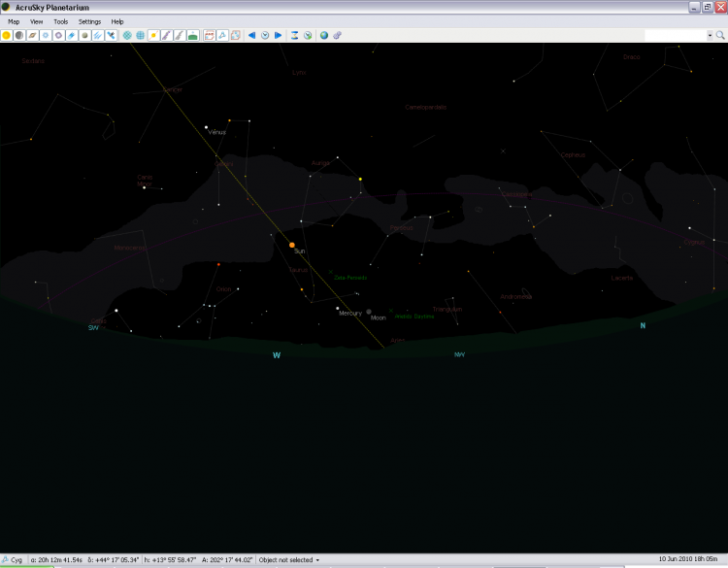Click in the object search input field

675,35
